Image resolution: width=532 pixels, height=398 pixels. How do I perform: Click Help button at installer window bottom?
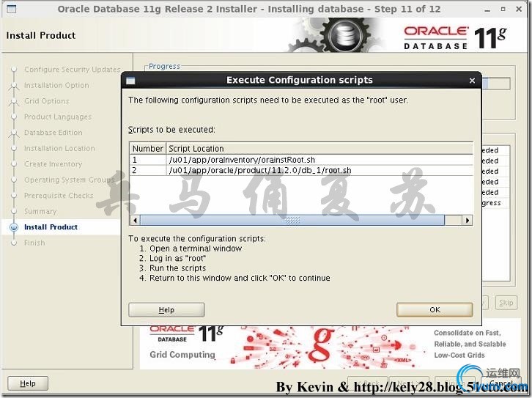coord(28,383)
